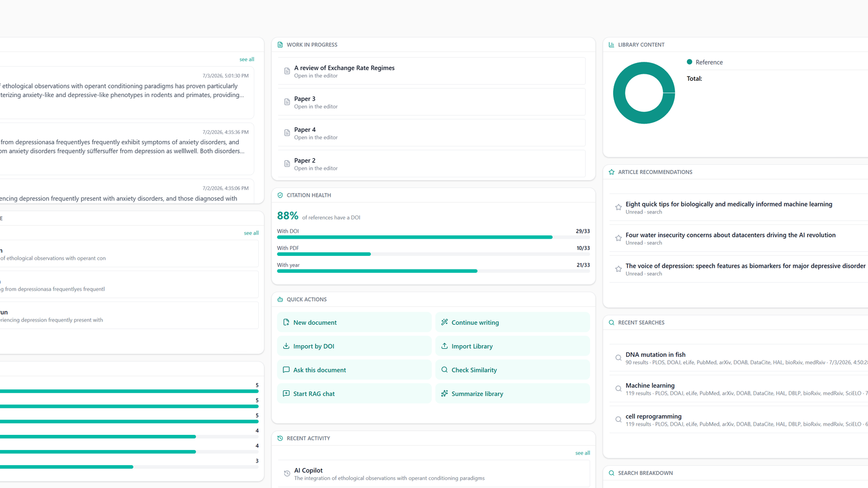Star the 'Eight quick tips' article
The height and width of the screenshot is (488, 868).
point(618,207)
